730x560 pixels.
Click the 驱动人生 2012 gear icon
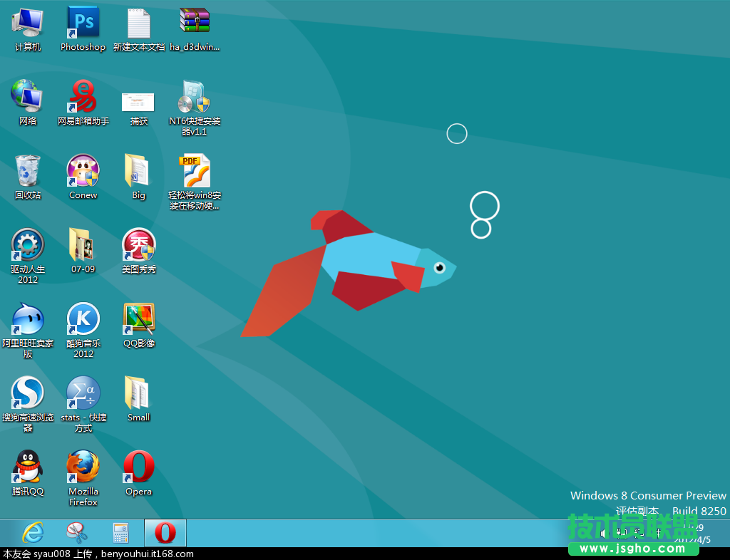[x=28, y=245]
